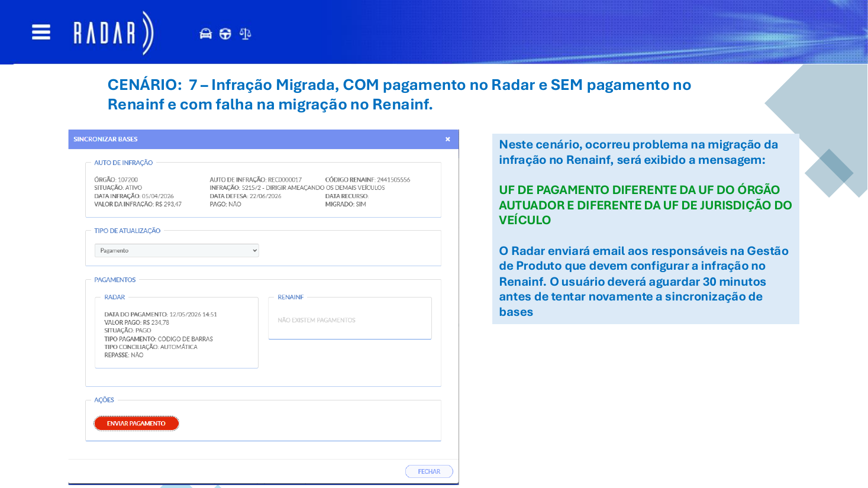Open the vehicle car icon
868x488 pixels.
(x=205, y=34)
